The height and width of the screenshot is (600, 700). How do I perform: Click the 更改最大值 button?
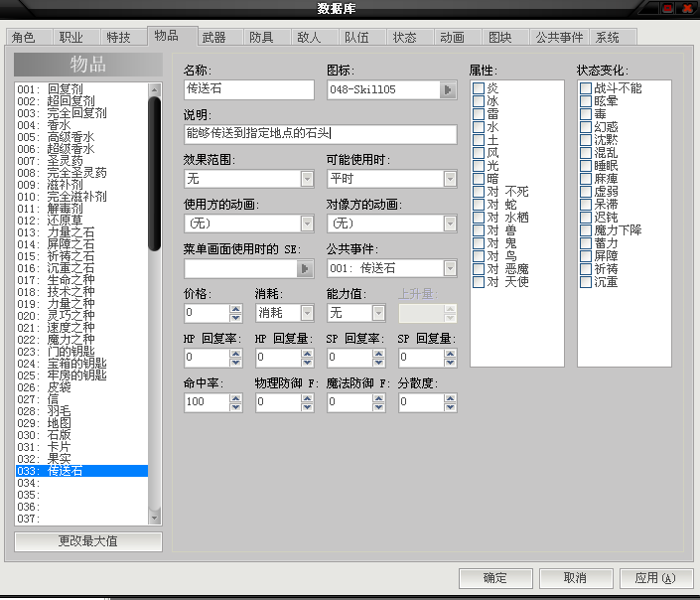click(x=88, y=541)
